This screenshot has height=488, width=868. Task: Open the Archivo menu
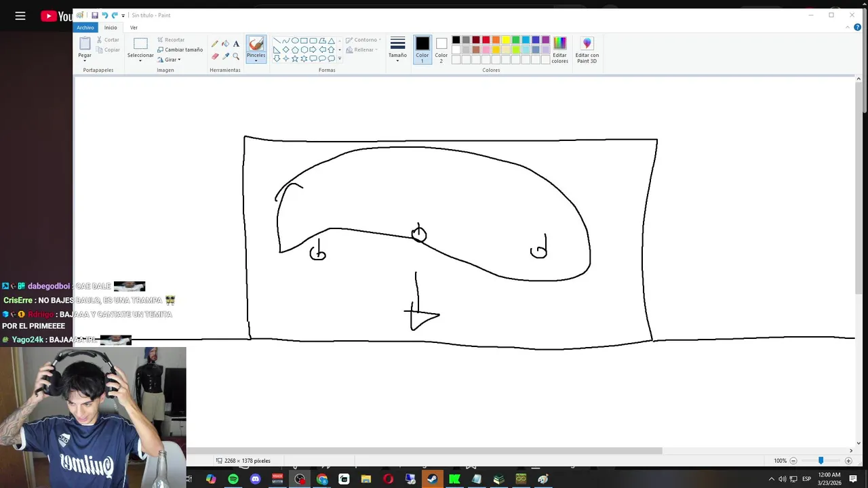[85, 27]
